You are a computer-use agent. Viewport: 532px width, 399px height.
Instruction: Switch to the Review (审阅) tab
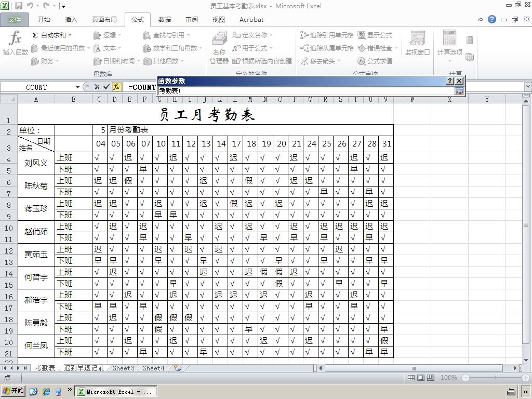tap(192, 20)
